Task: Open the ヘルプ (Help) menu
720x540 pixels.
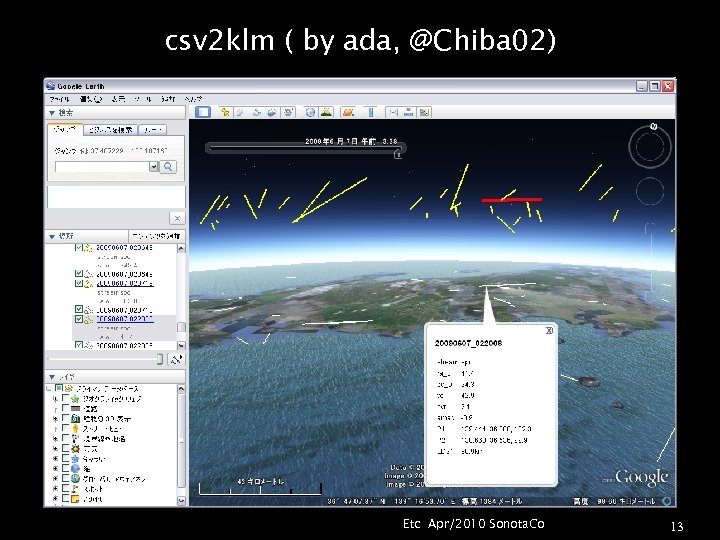Action: click(193, 99)
